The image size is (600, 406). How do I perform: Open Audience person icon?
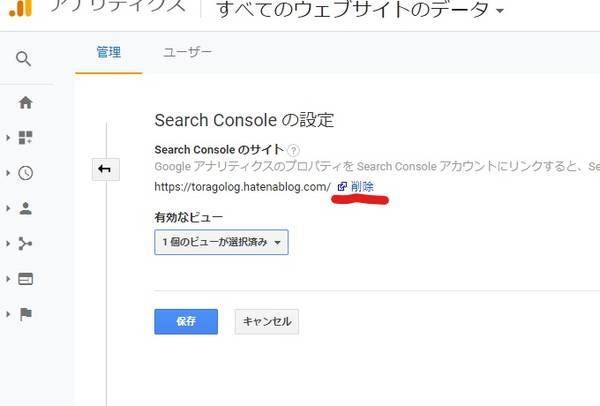26,208
